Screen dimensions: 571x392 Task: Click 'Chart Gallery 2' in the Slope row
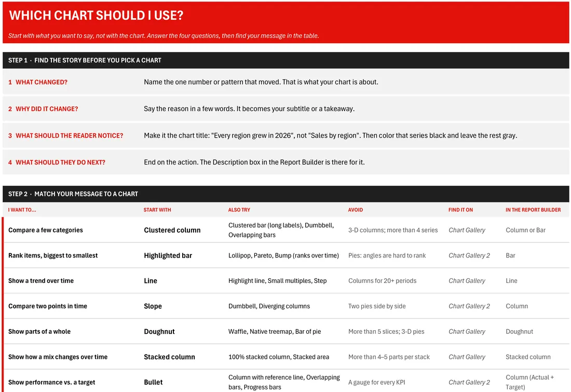469,306
